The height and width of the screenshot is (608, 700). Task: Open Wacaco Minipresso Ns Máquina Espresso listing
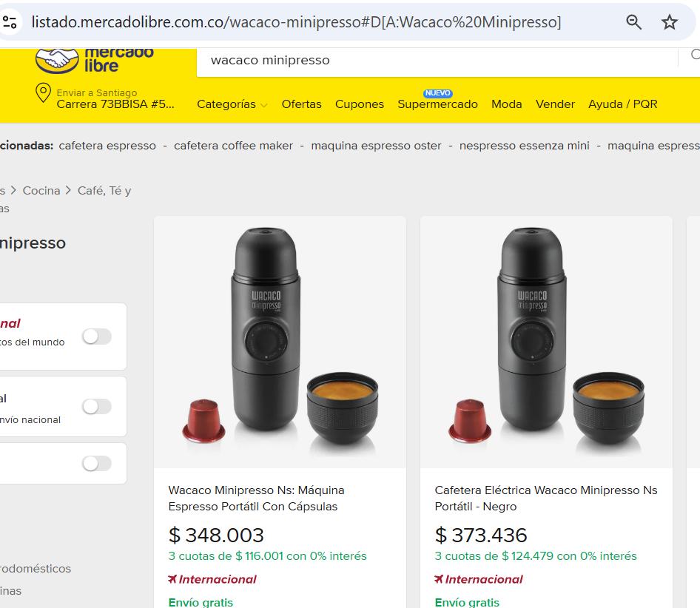[x=256, y=498]
